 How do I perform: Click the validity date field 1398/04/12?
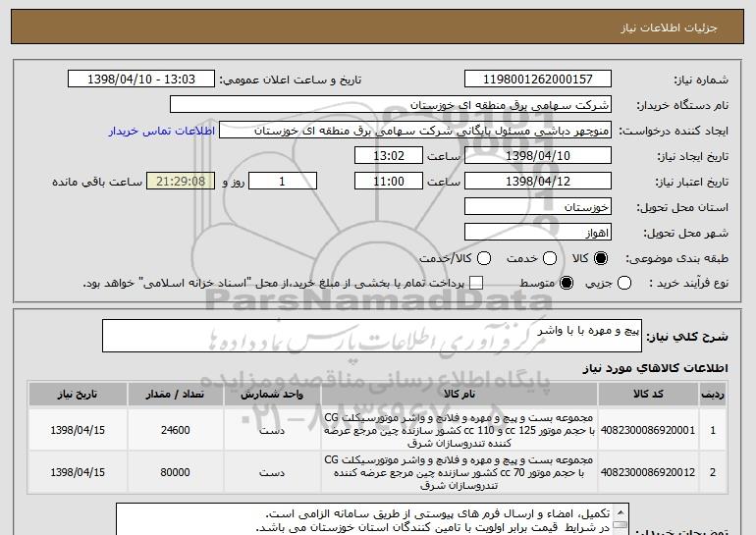(x=538, y=182)
